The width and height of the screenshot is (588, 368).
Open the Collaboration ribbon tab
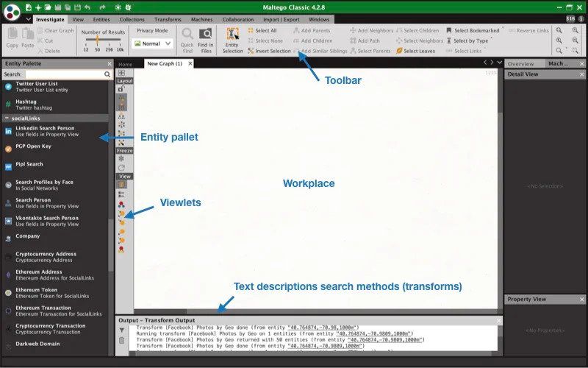tap(237, 20)
